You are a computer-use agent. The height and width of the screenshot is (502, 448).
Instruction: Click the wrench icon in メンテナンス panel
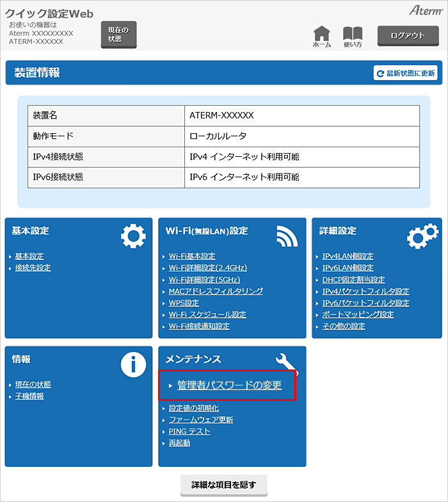point(287,363)
